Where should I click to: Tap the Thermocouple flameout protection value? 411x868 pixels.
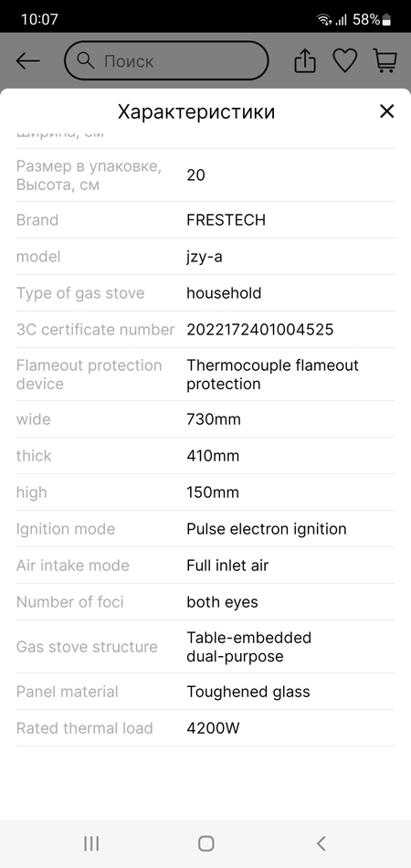272,375
